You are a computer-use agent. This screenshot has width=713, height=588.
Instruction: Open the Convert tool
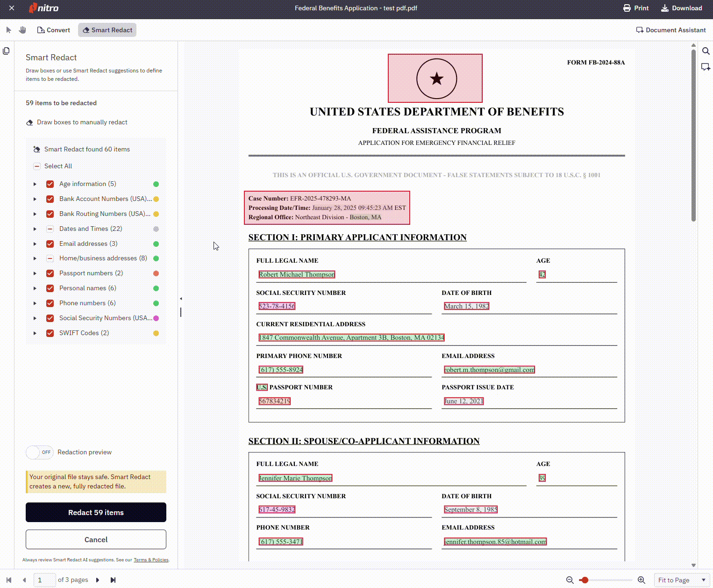54,30
